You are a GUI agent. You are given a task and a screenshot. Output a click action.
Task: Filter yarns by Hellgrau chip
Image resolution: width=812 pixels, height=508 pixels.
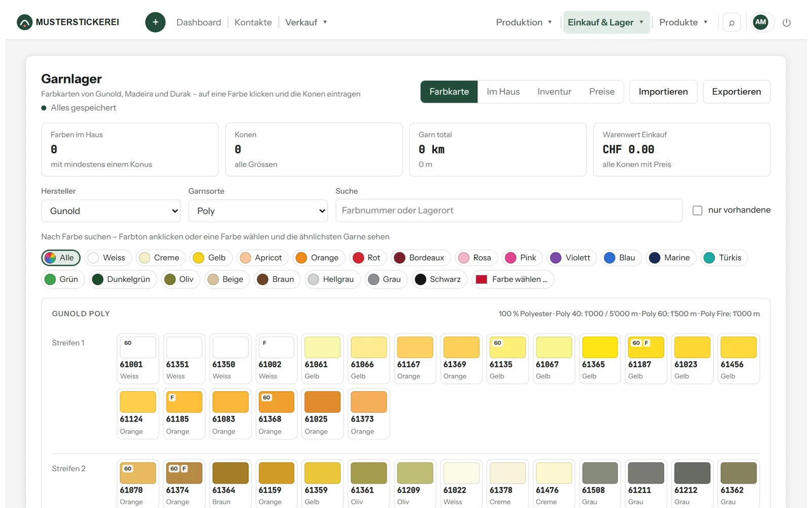(x=332, y=279)
